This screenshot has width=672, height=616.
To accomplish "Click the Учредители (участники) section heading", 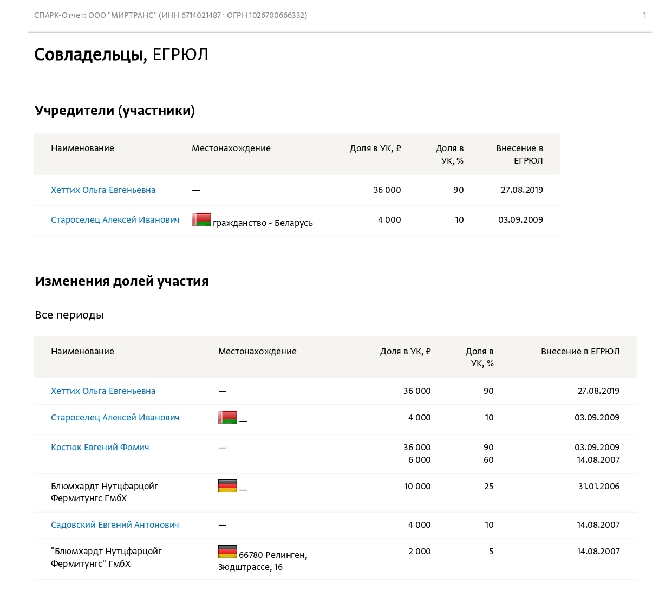I will click(x=115, y=111).
